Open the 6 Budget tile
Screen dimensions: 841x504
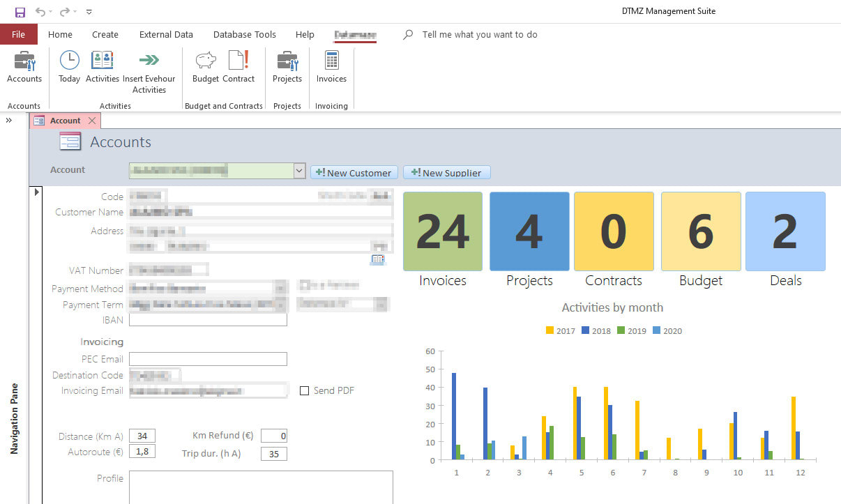701,231
